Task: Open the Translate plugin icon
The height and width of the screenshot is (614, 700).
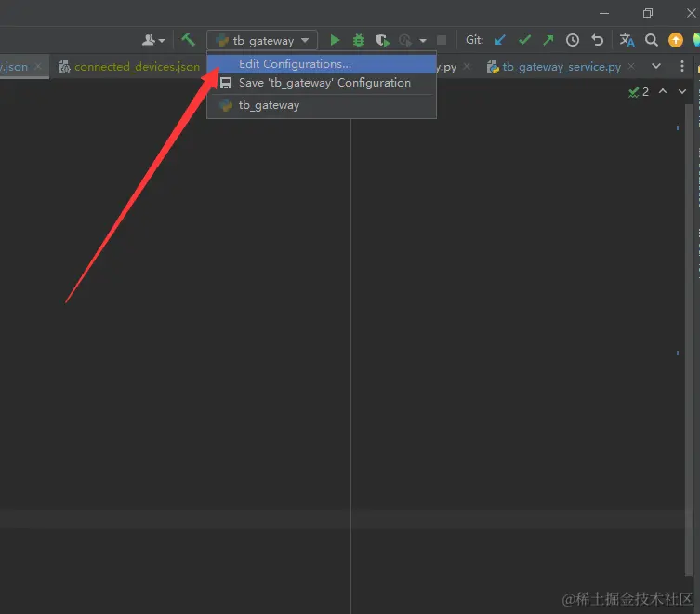Action: [627, 40]
